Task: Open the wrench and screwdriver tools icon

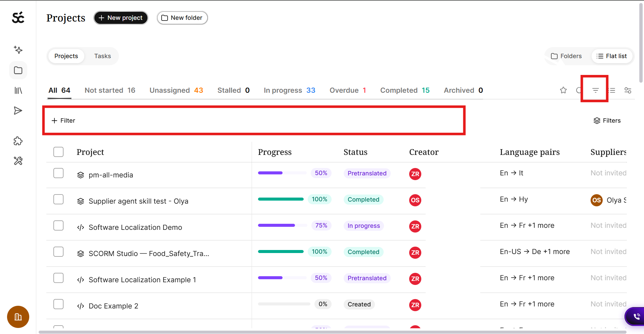Action: pos(18,161)
